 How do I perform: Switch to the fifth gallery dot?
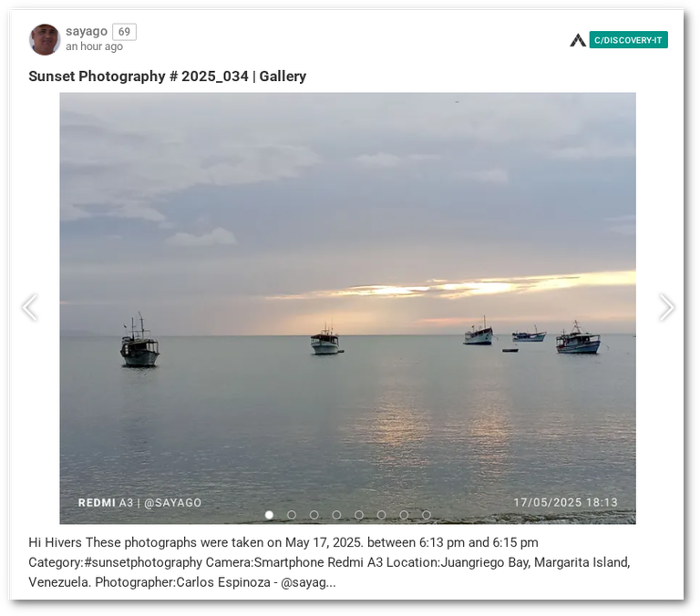point(359,515)
